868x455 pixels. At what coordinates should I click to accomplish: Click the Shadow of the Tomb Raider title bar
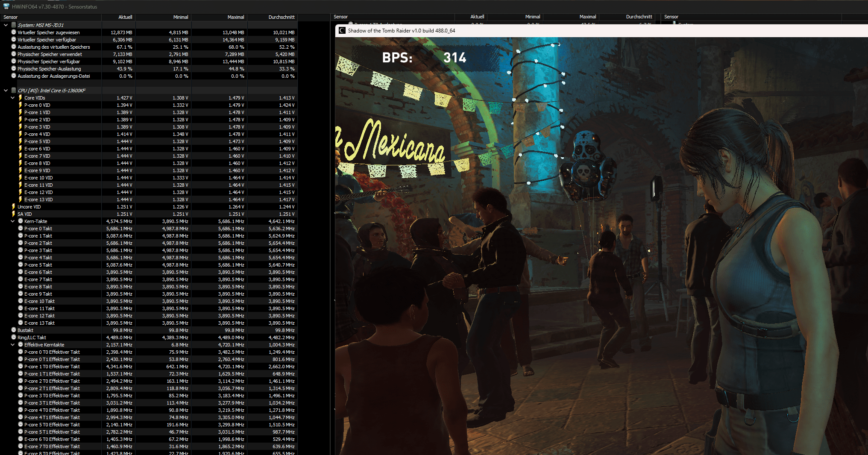[x=601, y=30]
